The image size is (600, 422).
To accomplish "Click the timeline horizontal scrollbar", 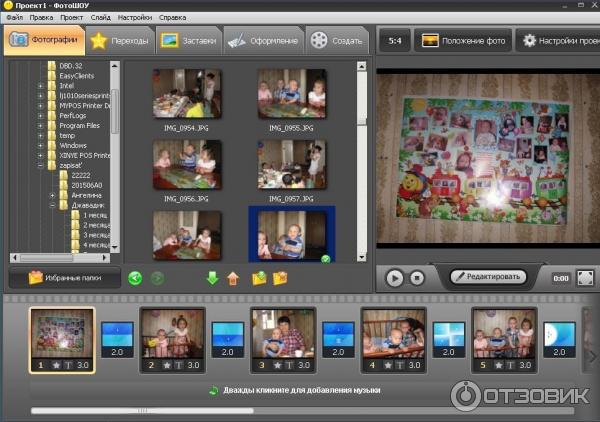I will (x=140, y=410).
